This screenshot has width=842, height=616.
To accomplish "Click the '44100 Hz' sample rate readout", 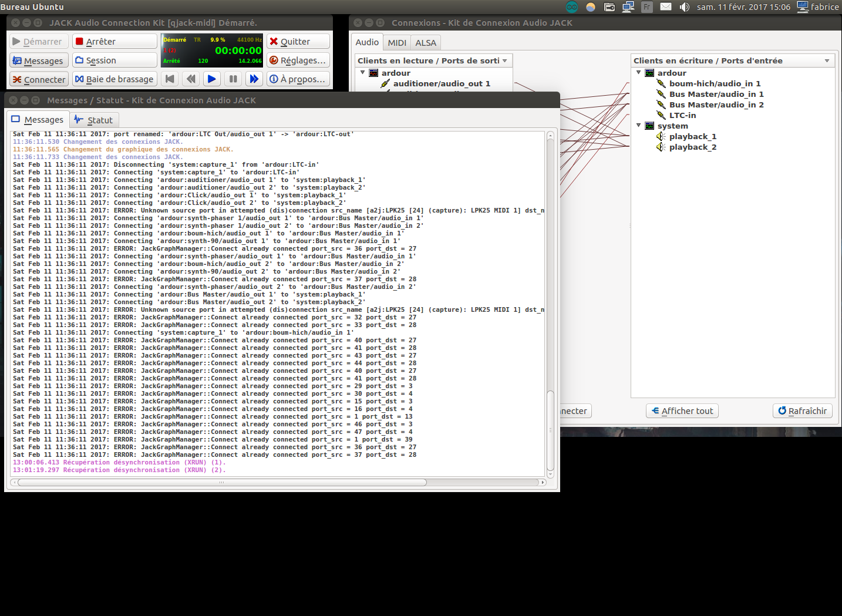I will point(250,40).
